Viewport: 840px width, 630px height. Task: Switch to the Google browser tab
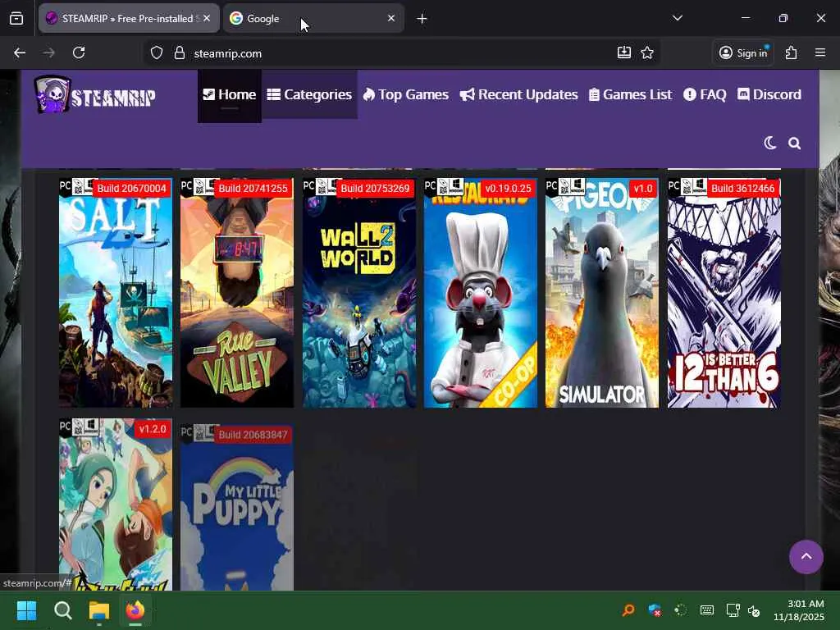313,18
